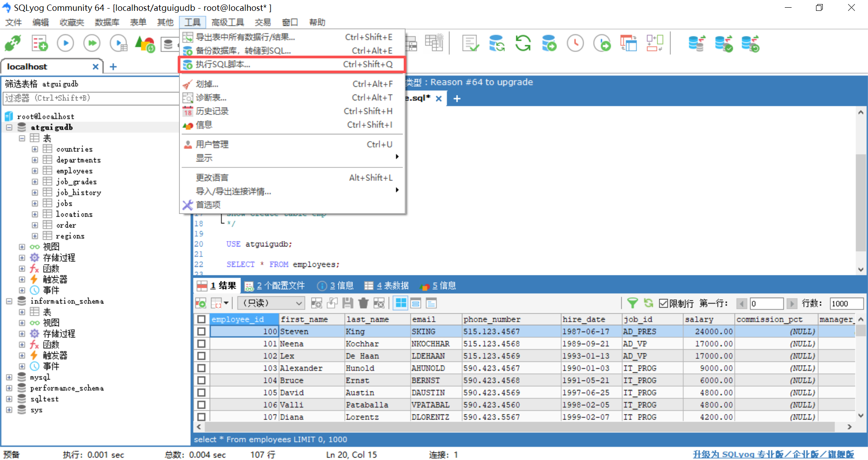Open the 数据库 menu in the menu bar
This screenshot has width=868, height=460.
click(x=107, y=22)
